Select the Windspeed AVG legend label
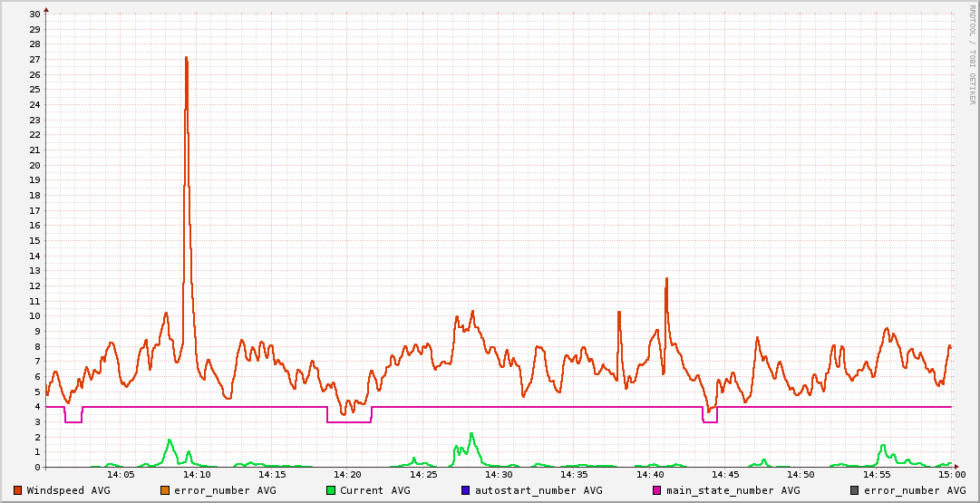The width and height of the screenshot is (980, 503). point(68,490)
